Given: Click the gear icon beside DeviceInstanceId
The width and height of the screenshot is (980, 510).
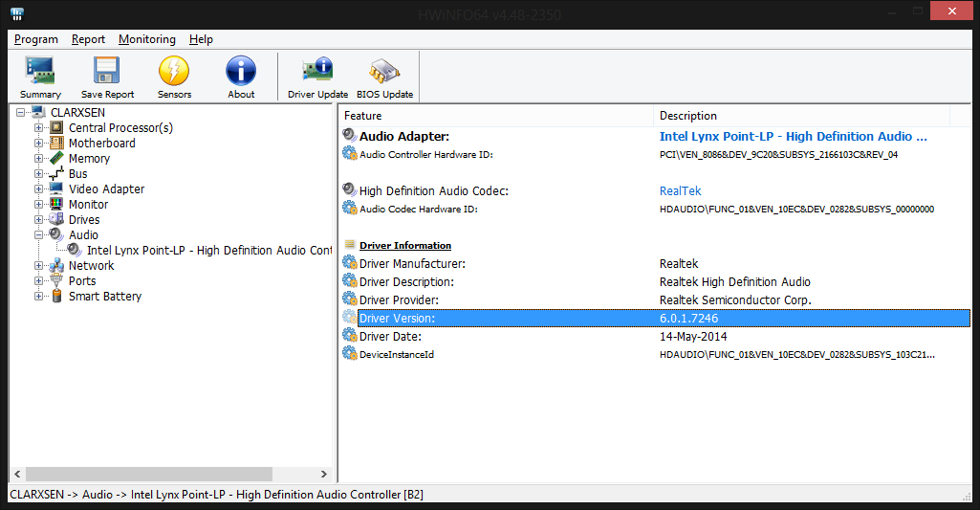Looking at the screenshot, I should pyautogui.click(x=349, y=354).
